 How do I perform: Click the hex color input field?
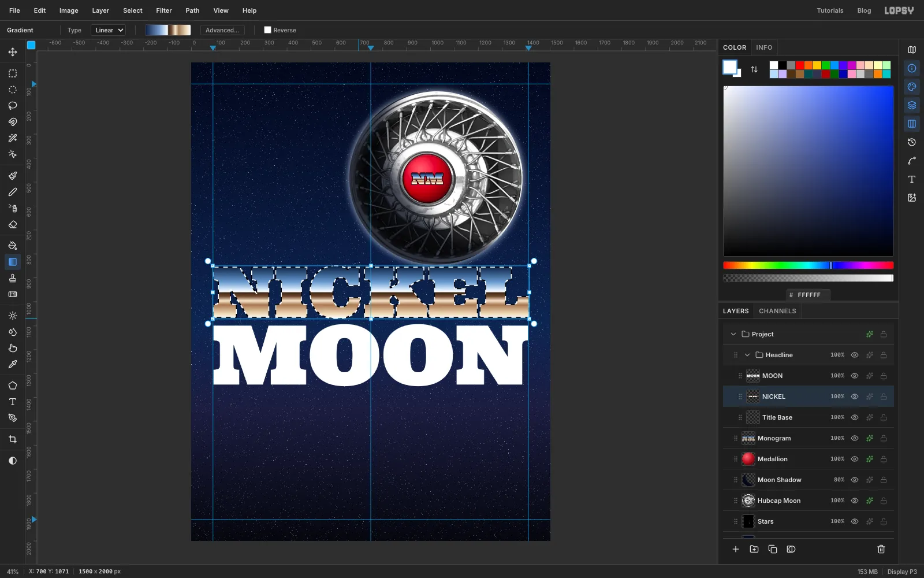coord(808,295)
